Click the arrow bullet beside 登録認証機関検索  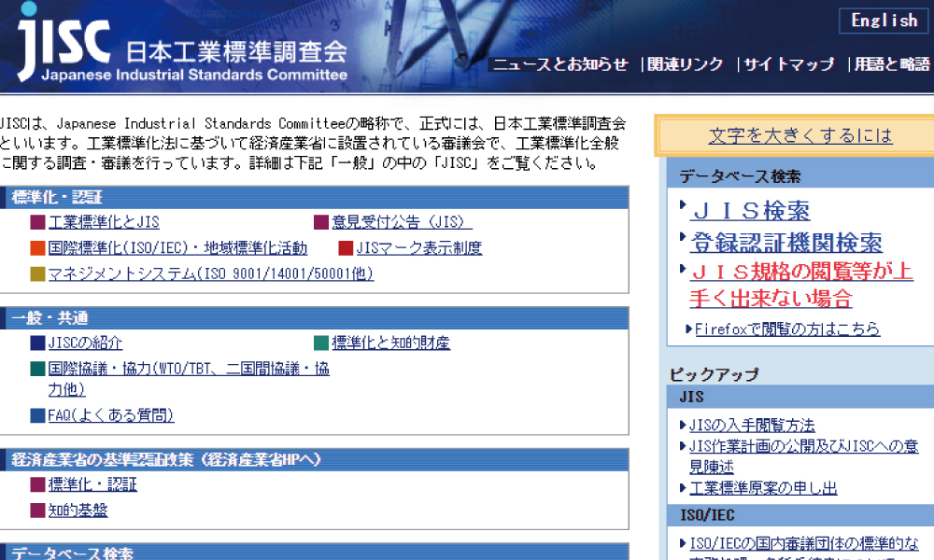pyautogui.click(x=684, y=237)
